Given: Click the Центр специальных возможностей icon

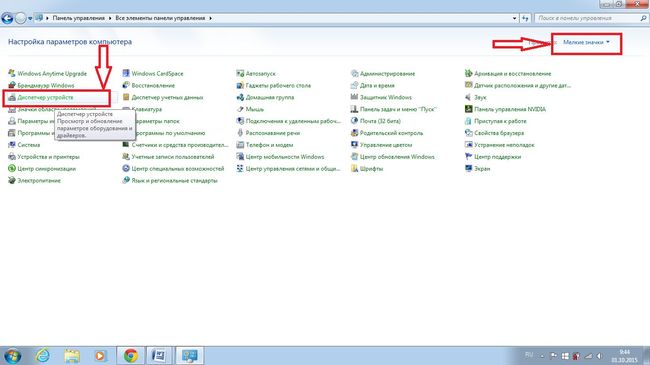Looking at the screenshot, I should coord(126,169).
